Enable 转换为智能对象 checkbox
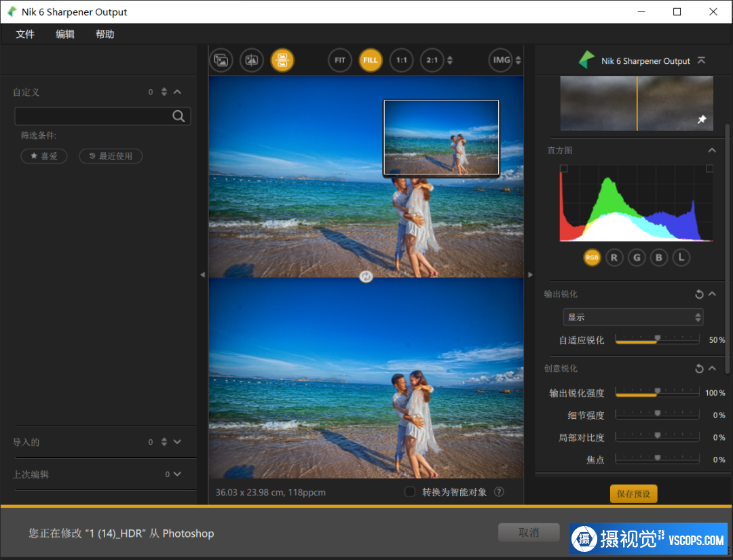 410,491
